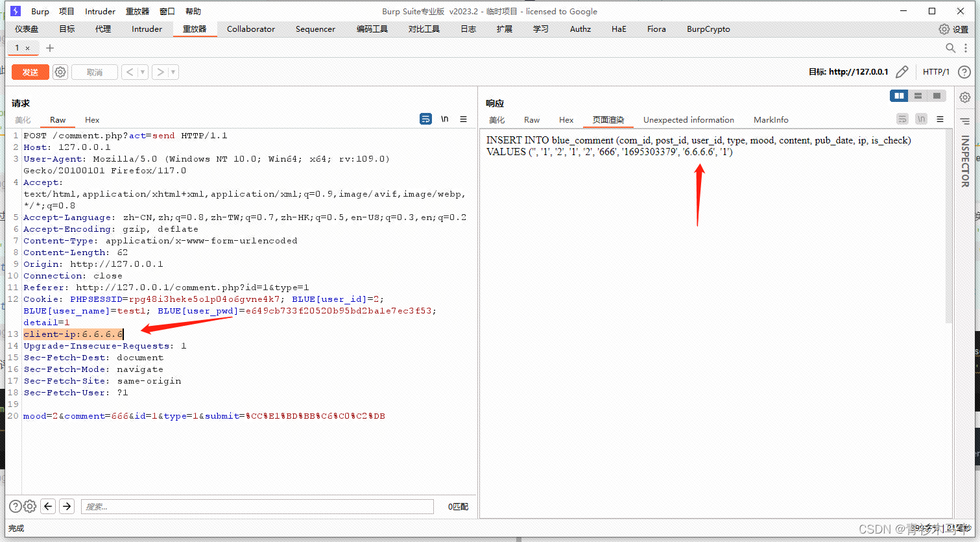
Task: Open the Burp menu
Action: (40, 11)
